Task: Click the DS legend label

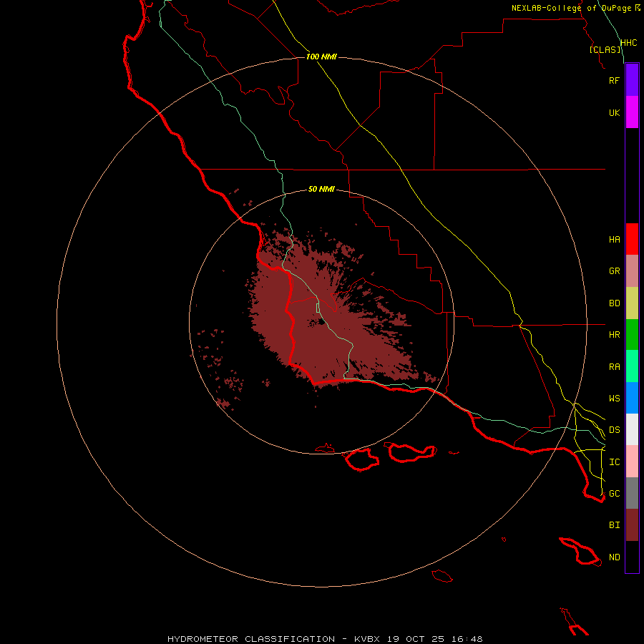Action: pos(614,430)
